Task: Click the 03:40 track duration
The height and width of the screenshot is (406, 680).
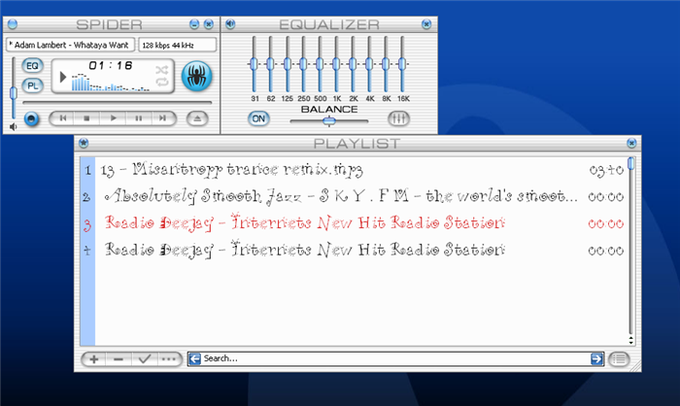Action: click(606, 170)
